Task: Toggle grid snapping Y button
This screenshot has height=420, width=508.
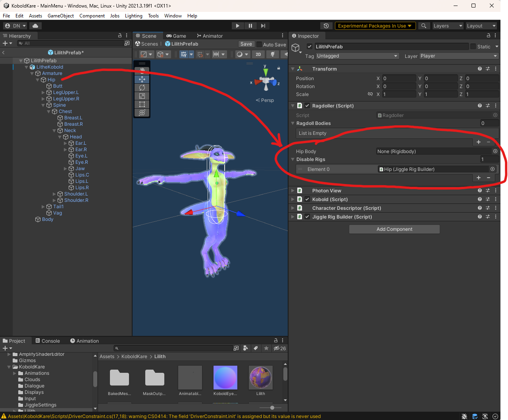Action: click(x=184, y=54)
